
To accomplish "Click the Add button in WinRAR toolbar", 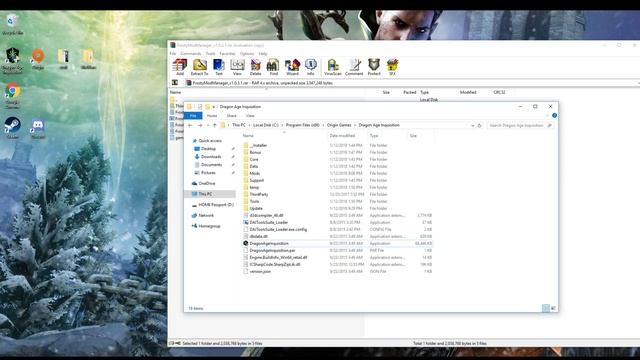I will (180, 67).
